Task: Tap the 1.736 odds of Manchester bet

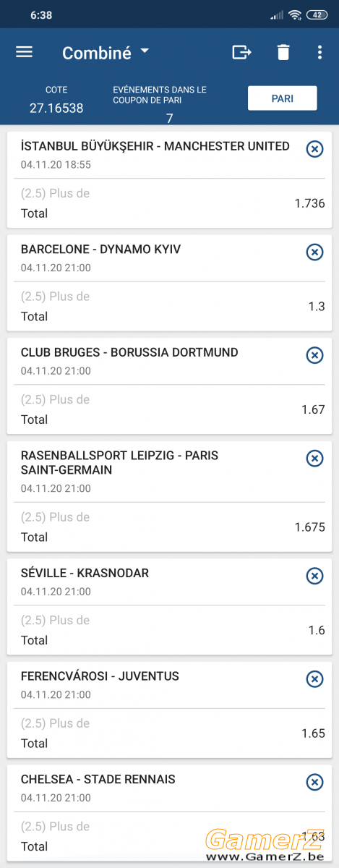Action: pyautogui.click(x=310, y=203)
